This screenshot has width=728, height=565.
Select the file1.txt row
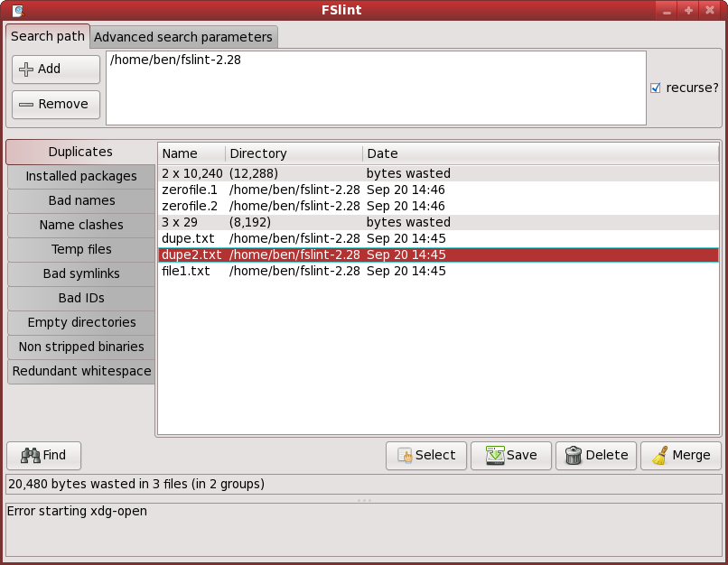tap(438, 271)
